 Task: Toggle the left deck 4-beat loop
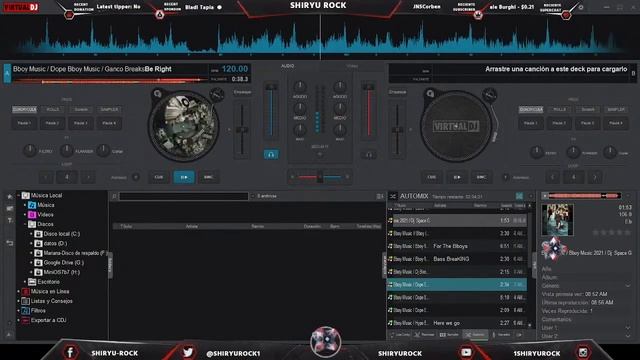point(67,177)
